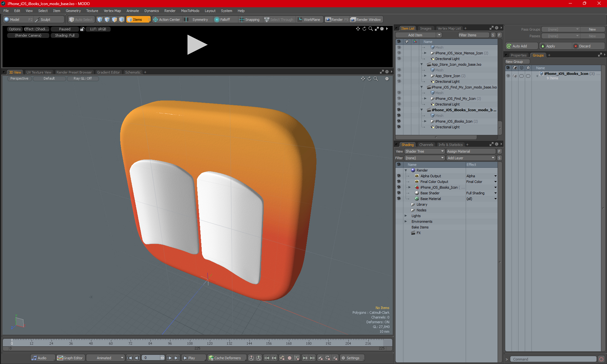Screen dimensions: 607x364
Task: Click the Discard button
Action: pyautogui.click(x=588, y=46)
